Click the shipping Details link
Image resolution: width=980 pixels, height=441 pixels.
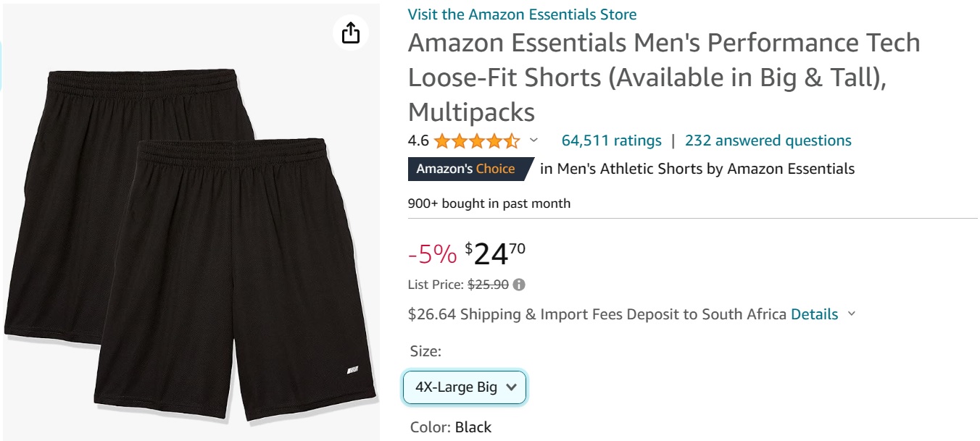[x=814, y=314]
